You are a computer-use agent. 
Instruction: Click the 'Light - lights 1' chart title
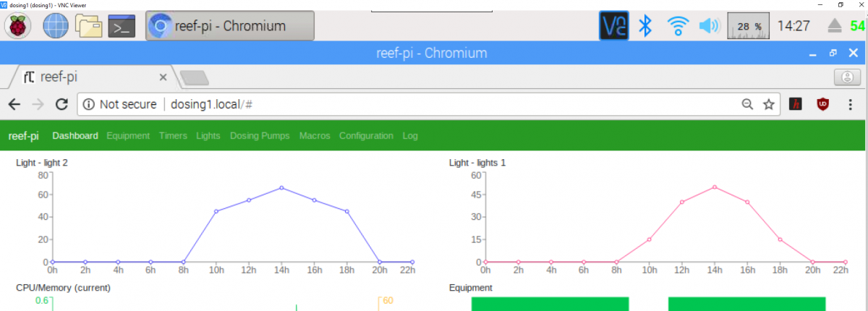477,163
